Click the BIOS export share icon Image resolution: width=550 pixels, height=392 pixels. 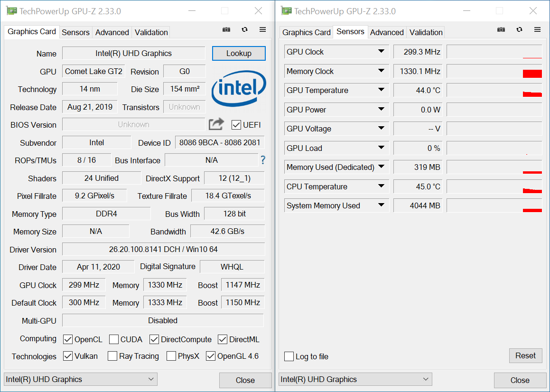tap(216, 124)
